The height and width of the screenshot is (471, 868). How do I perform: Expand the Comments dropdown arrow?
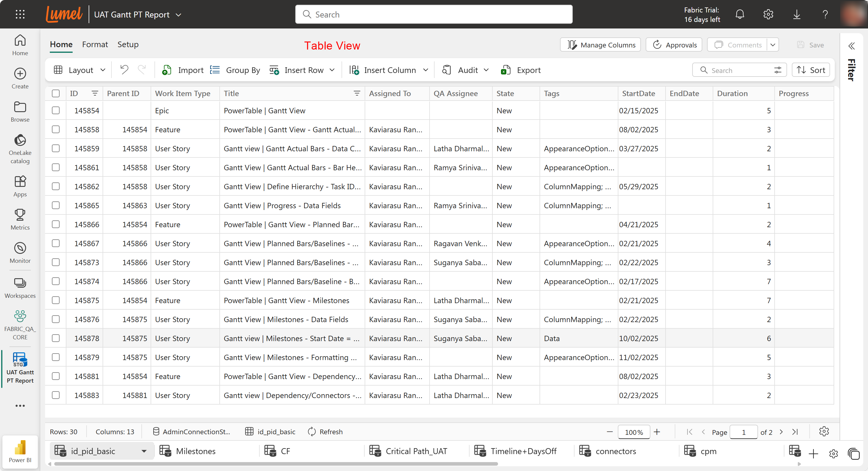[x=773, y=45]
